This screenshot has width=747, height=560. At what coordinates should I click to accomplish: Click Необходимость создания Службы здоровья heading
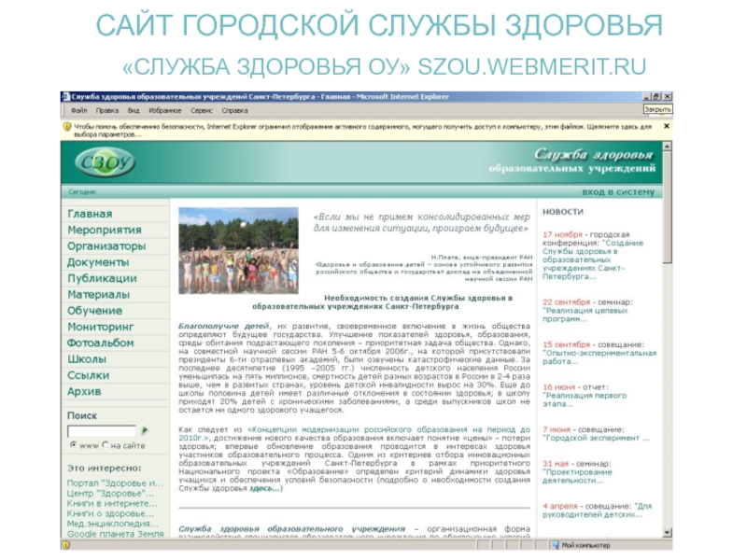pyautogui.click(x=382, y=301)
